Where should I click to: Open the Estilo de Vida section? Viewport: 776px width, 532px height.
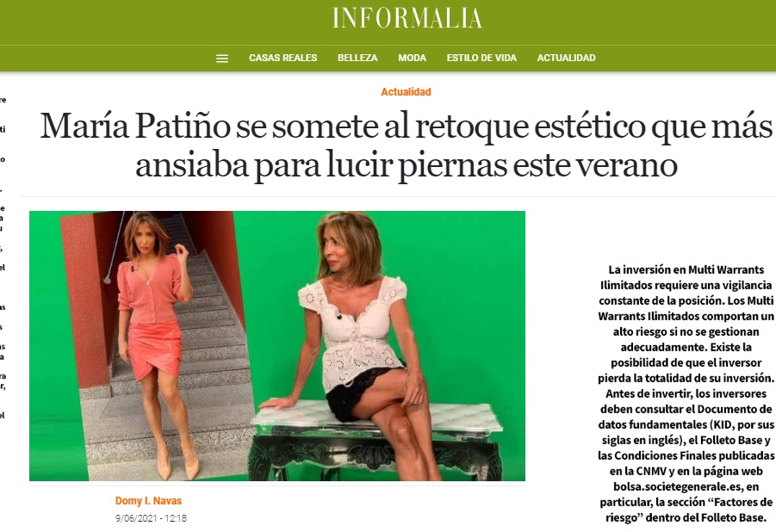point(481,58)
